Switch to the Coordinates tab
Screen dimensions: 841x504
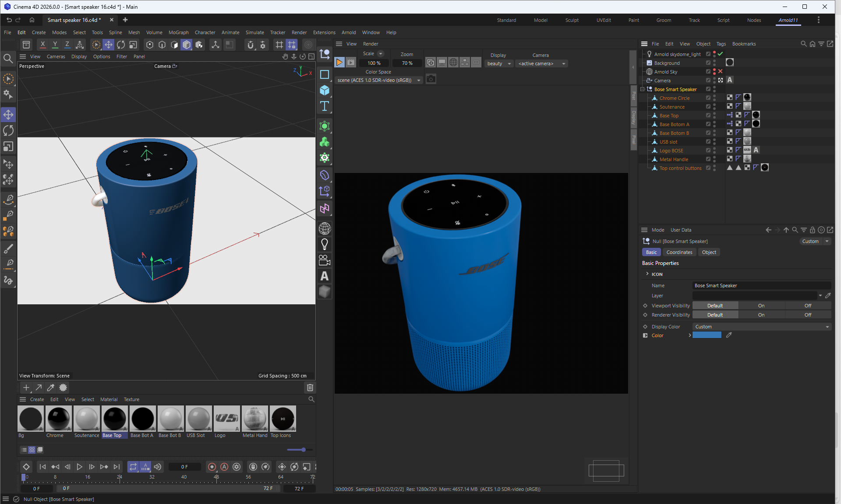679,252
